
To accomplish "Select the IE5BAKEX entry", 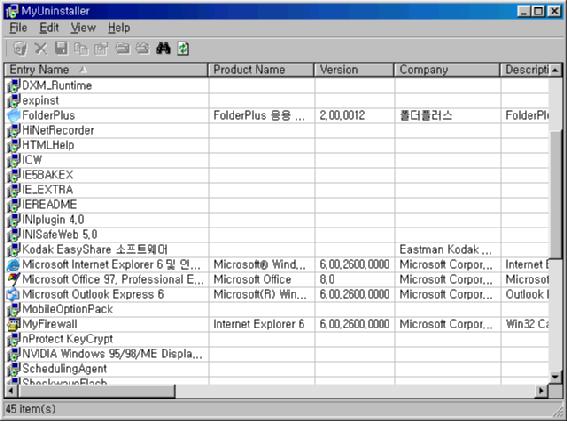I will click(48, 175).
